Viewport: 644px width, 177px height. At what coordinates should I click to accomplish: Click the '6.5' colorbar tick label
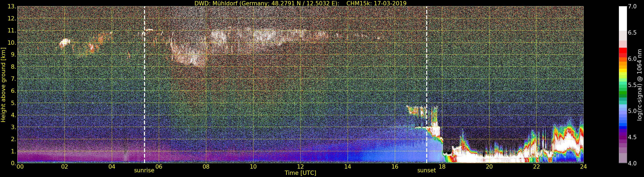pos(632,33)
